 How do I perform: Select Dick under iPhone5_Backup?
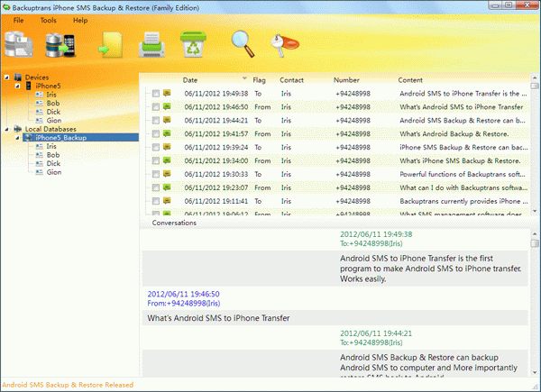[x=53, y=163]
